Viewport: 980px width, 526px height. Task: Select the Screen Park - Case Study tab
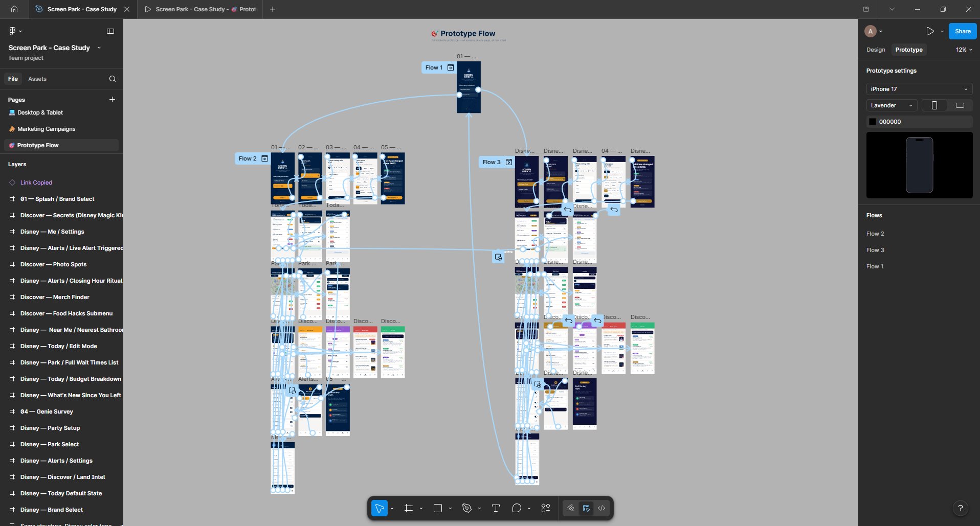point(82,9)
